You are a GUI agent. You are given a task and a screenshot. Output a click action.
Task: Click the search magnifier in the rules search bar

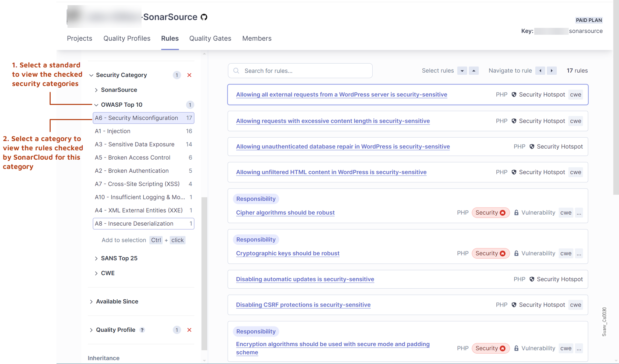[236, 71]
